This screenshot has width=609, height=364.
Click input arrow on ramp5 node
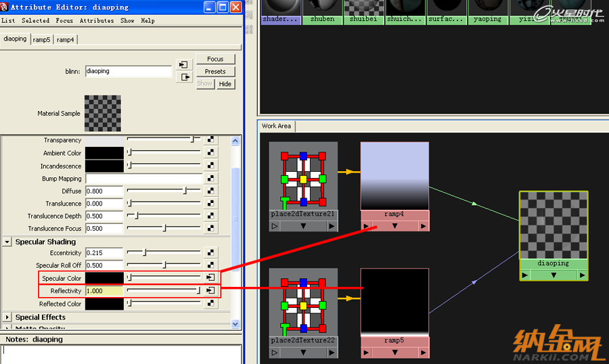pos(366,352)
